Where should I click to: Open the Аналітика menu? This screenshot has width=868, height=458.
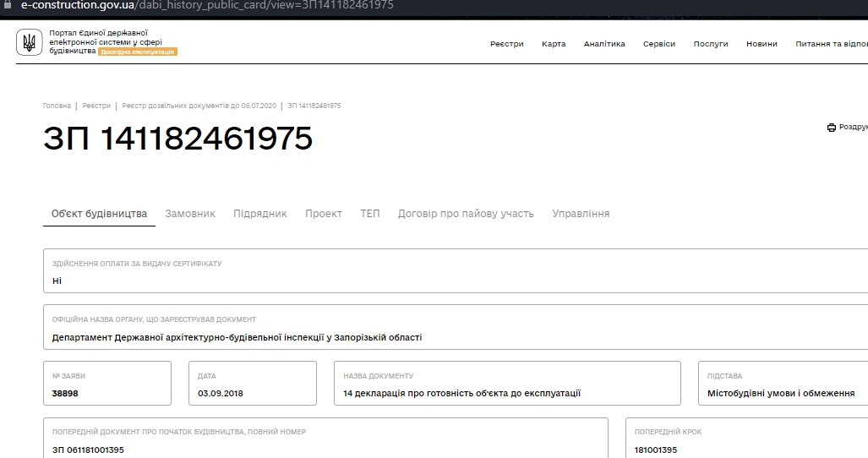pyautogui.click(x=604, y=44)
